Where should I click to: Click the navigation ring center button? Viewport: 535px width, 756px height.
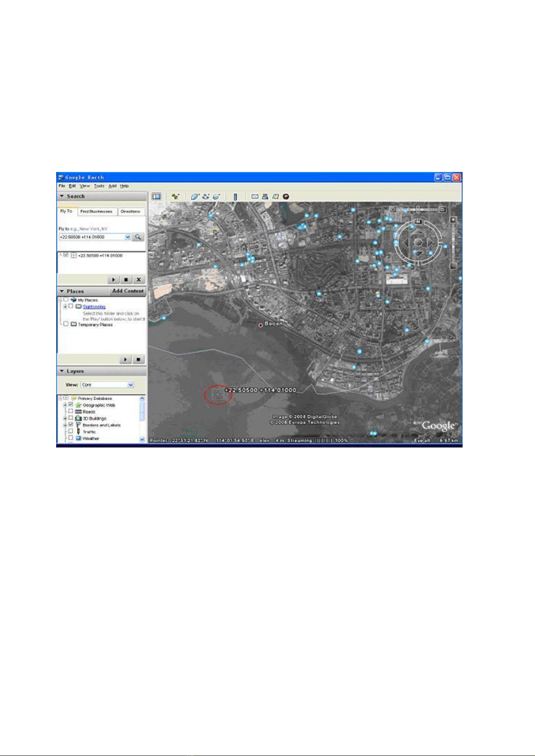click(x=418, y=242)
